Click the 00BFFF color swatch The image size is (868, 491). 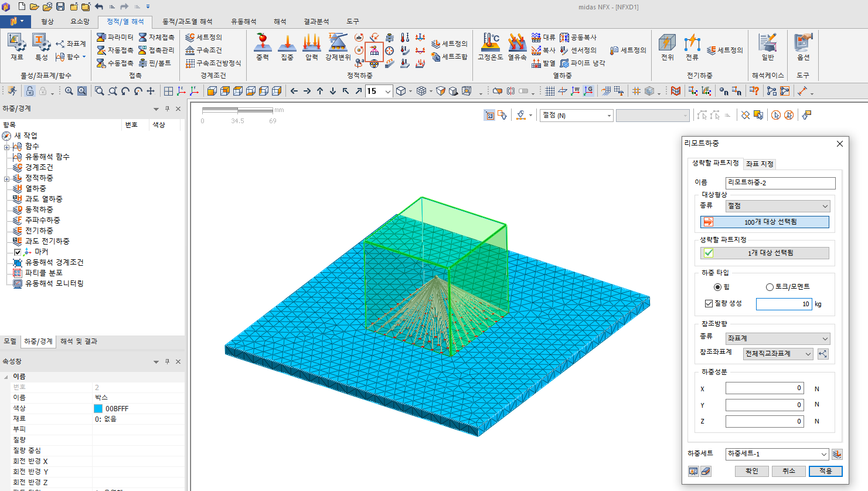point(98,408)
